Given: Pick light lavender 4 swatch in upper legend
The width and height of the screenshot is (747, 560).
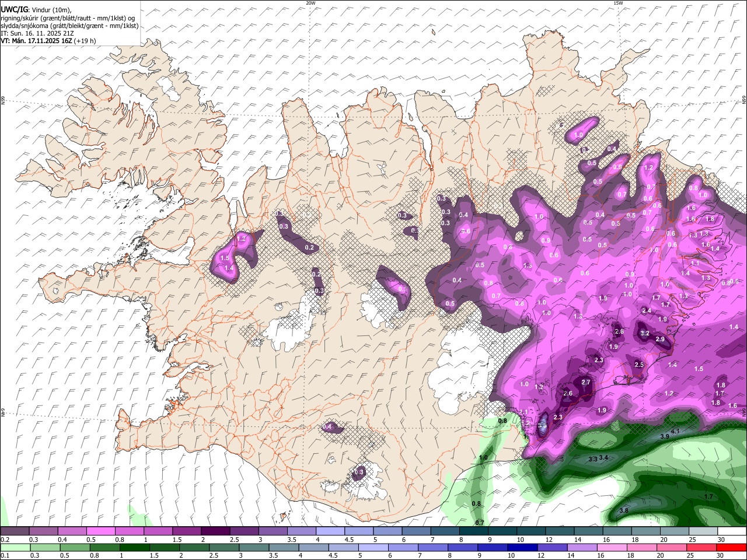Looking at the screenshot, I should pyautogui.click(x=330, y=531).
